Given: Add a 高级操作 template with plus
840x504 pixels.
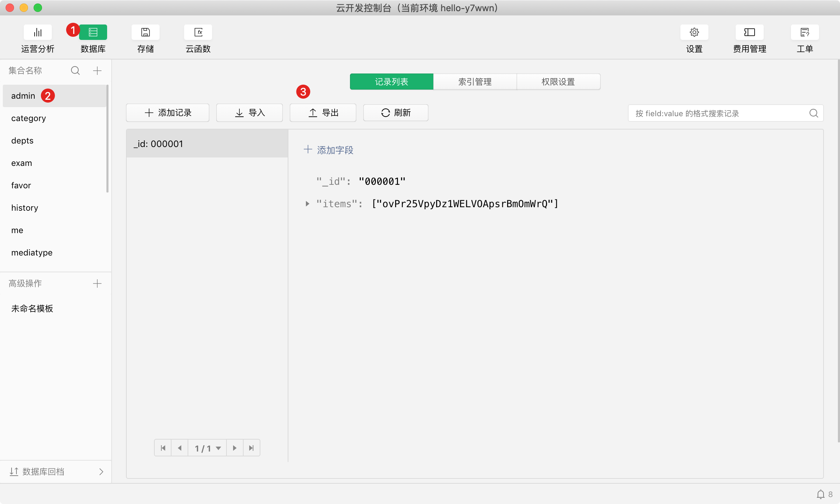Looking at the screenshot, I should pos(97,283).
